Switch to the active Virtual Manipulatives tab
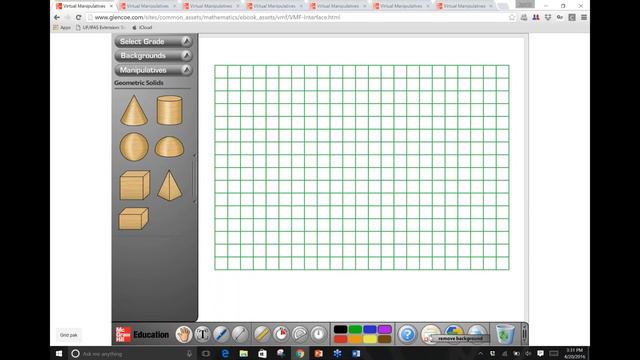Image resolution: width=640 pixels, height=360 pixels. 84,6
